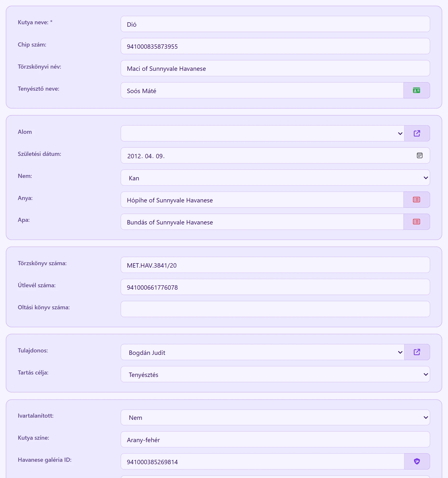The height and width of the screenshot is (478, 448).
Task: Click the green ID card icon beside Tenyésztő neve
Action: tap(416, 90)
